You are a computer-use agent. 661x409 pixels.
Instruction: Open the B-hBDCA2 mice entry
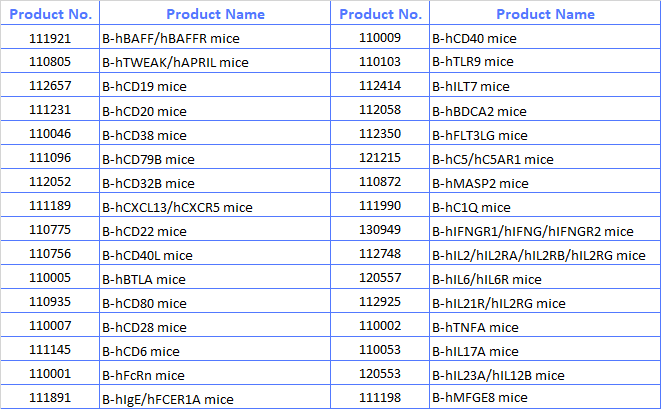(x=479, y=110)
